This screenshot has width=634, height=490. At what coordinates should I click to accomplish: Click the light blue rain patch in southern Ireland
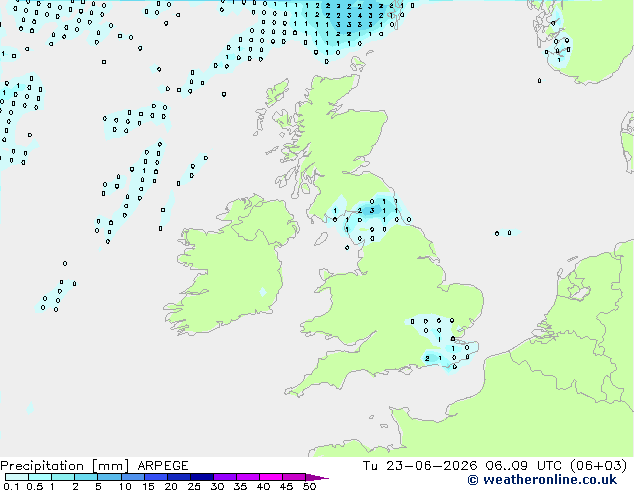[263, 291]
